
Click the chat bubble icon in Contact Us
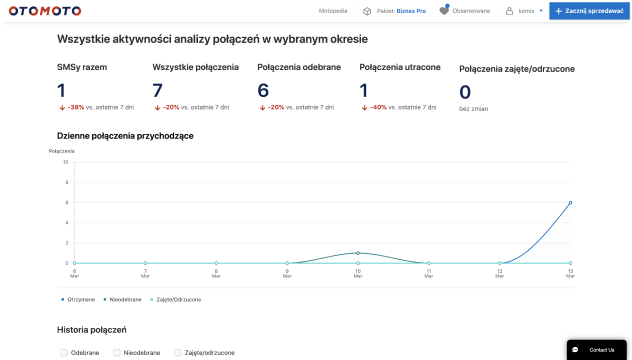tap(575, 350)
